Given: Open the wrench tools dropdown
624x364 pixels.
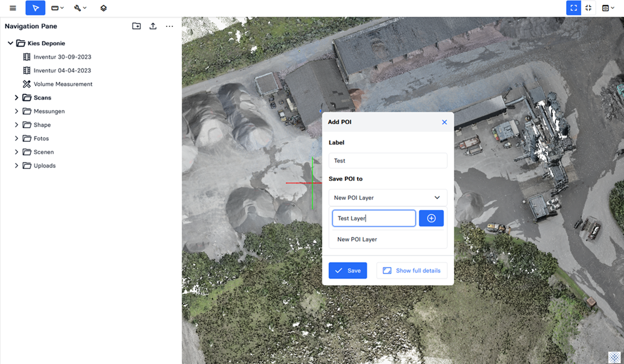Looking at the screenshot, I should (80, 8).
